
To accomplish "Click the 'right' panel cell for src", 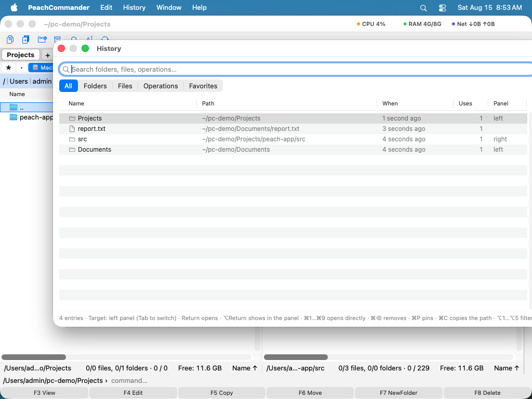I will pos(500,139).
